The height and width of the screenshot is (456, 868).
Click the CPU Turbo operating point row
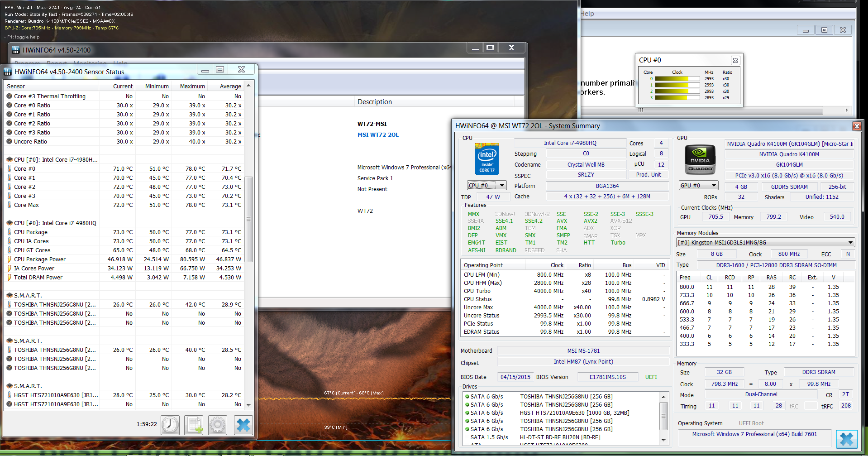[x=565, y=291]
